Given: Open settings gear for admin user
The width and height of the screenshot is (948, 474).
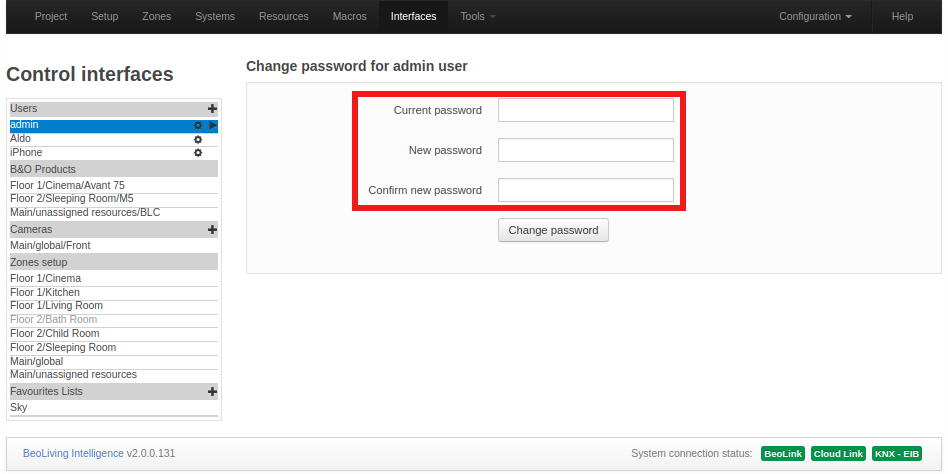Looking at the screenshot, I should point(198,125).
